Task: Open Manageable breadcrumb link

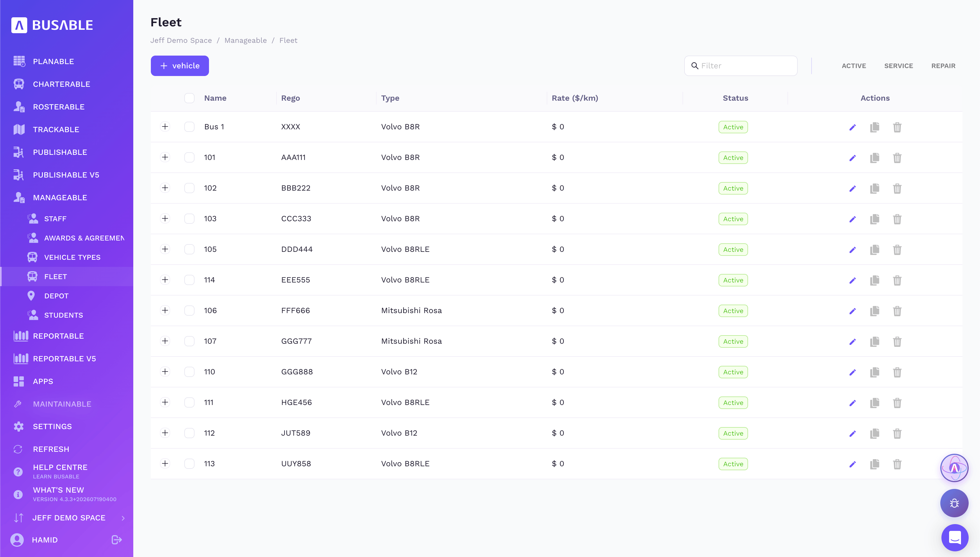Action: [x=246, y=41]
